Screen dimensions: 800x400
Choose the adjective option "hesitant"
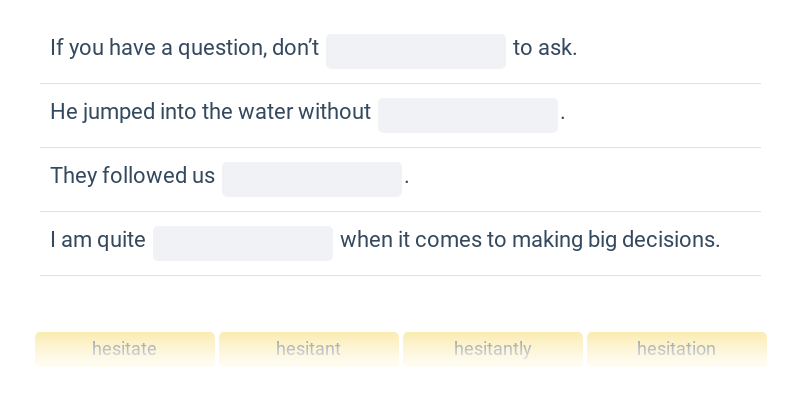[309, 349]
